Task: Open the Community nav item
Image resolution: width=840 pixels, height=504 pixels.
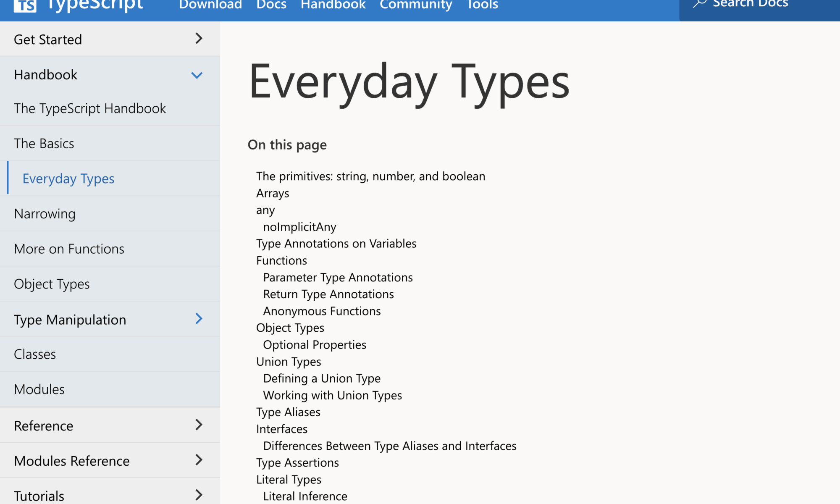Action: click(416, 5)
